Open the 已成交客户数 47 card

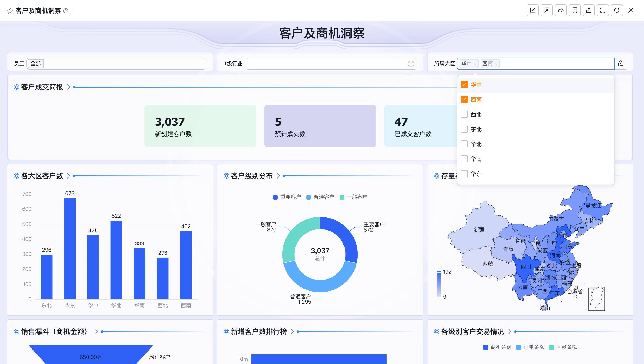[421, 126]
